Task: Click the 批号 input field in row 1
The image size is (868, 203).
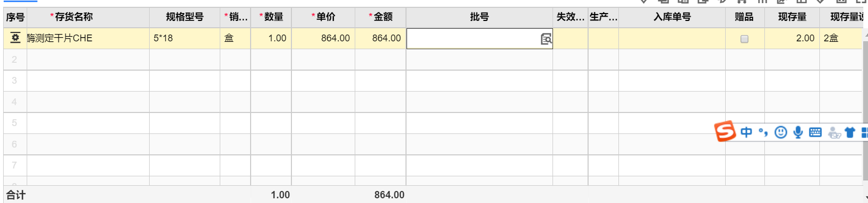Action: (x=473, y=39)
